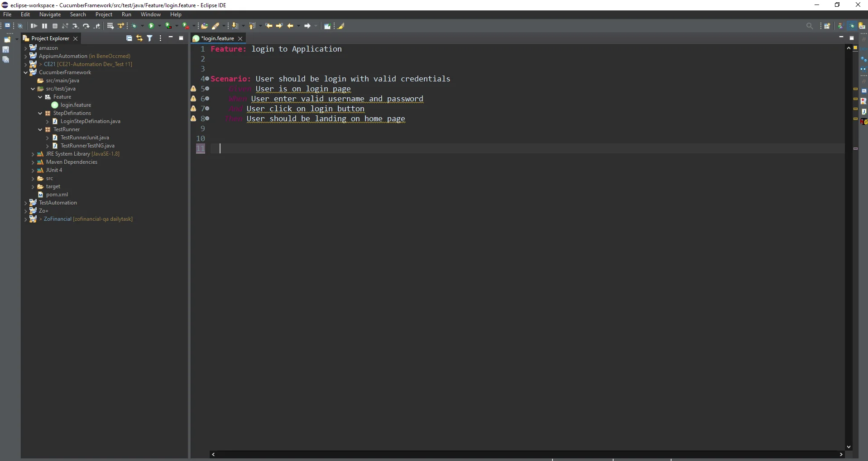The height and width of the screenshot is (461, 868).
Task: Select the Coverage launch icon
Action: click(x=168, y=26)
